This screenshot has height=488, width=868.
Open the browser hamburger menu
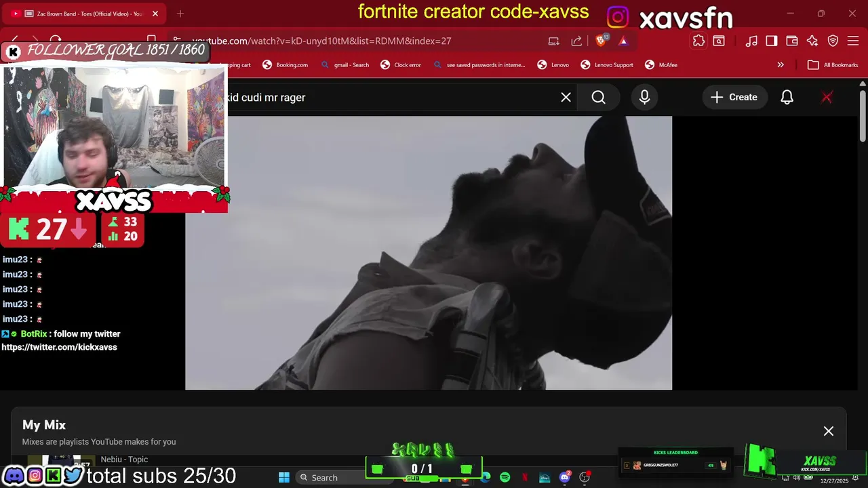pyautogui.click(x=853, y=41)
